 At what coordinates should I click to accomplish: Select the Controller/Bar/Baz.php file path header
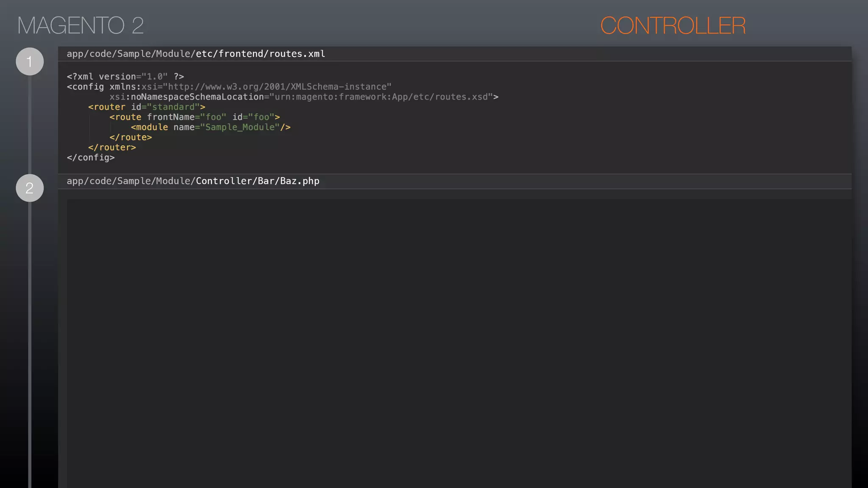[x=193, y=181]
